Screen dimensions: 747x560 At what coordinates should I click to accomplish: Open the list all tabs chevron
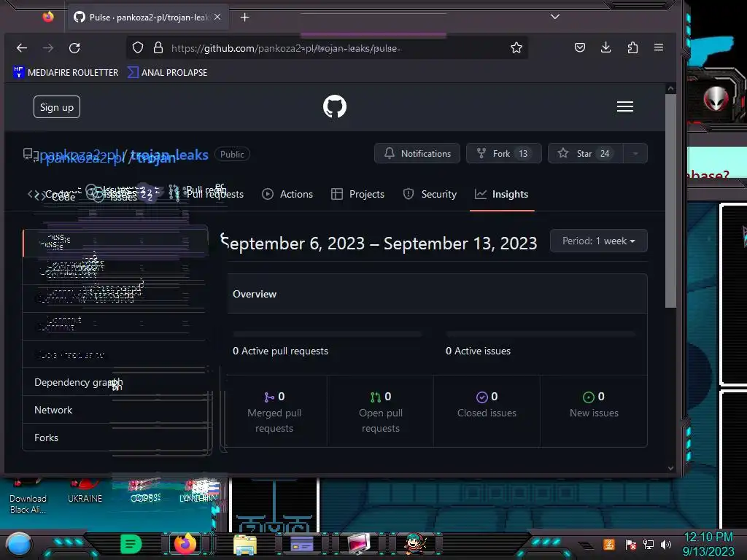[x=555, y=17]
